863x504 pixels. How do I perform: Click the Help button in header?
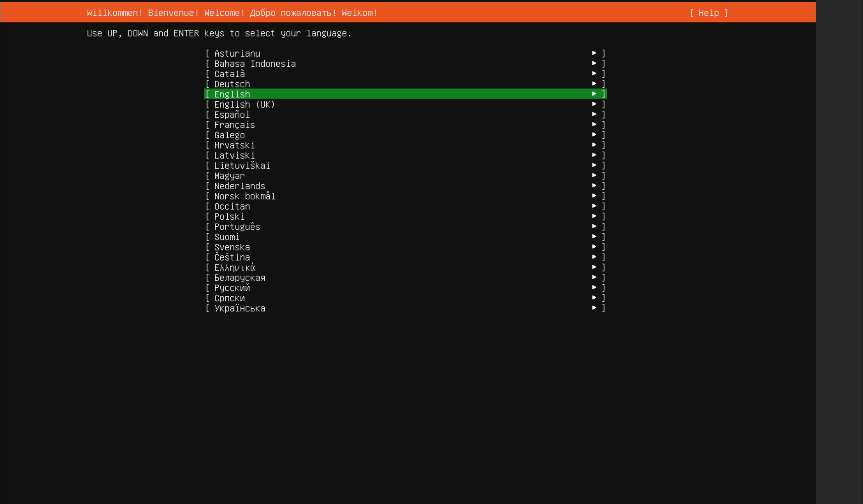[x=708, y=13]
